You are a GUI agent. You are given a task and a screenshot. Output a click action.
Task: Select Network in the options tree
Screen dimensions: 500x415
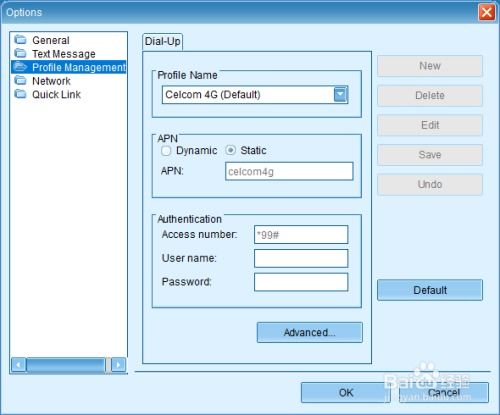[51, 81]
